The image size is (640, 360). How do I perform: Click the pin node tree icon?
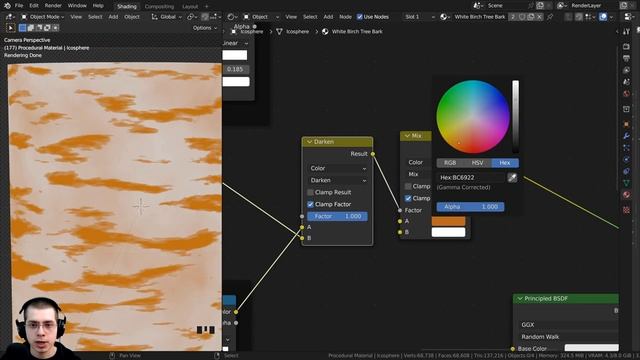coord(550,17)
